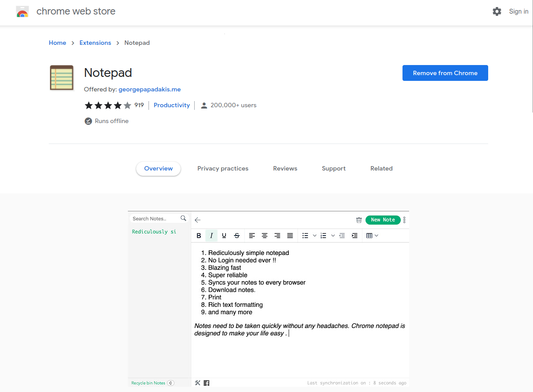Click the Runs offline checkmark icon
The width and height of the screenshot is (533, 392).
pyautogui.click(x=88, y=121)
